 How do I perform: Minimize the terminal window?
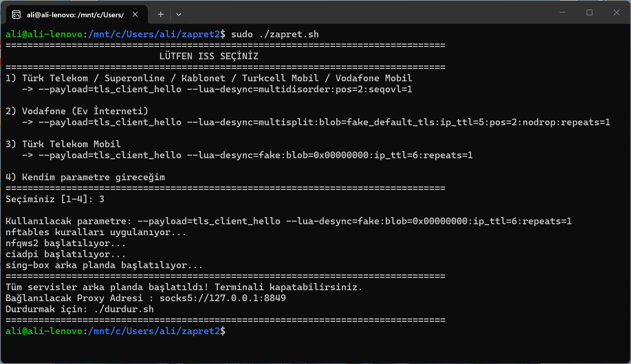563,13
